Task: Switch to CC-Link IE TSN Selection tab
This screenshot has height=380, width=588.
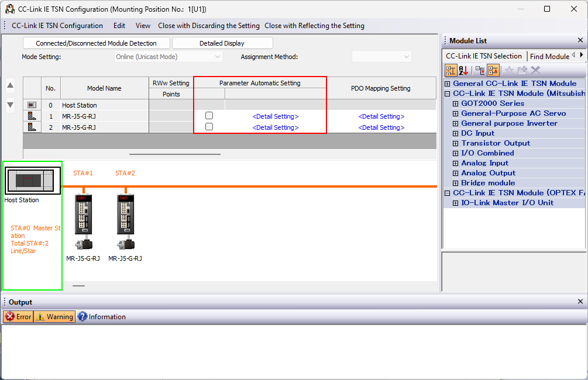Action: click(484, 56)
